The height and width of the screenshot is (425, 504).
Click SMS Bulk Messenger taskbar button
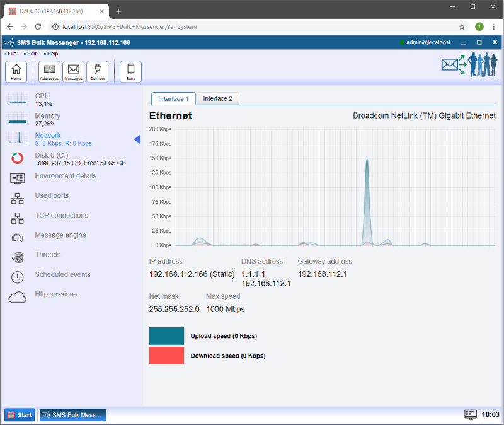click(x=72, y=415)
